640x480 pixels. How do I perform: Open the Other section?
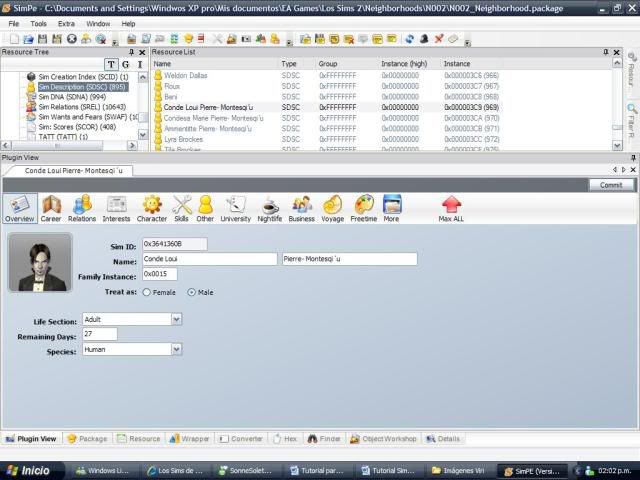205,209
